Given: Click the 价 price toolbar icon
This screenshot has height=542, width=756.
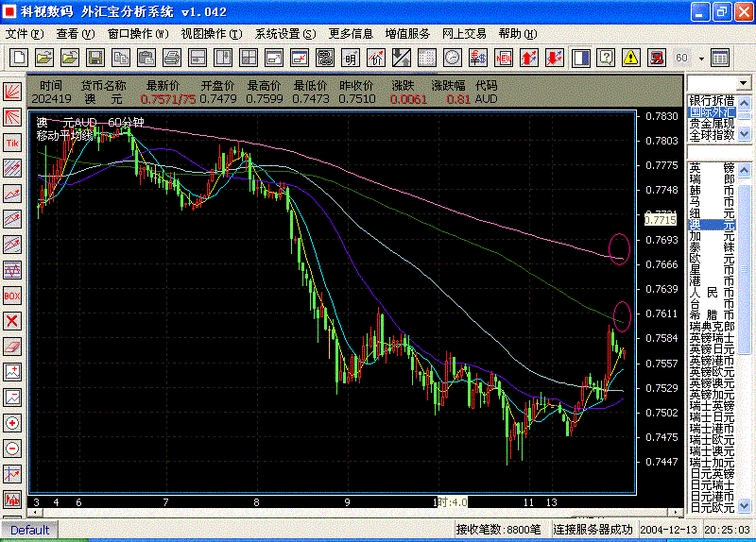Looking at the screenshot, I should point(376,58).
